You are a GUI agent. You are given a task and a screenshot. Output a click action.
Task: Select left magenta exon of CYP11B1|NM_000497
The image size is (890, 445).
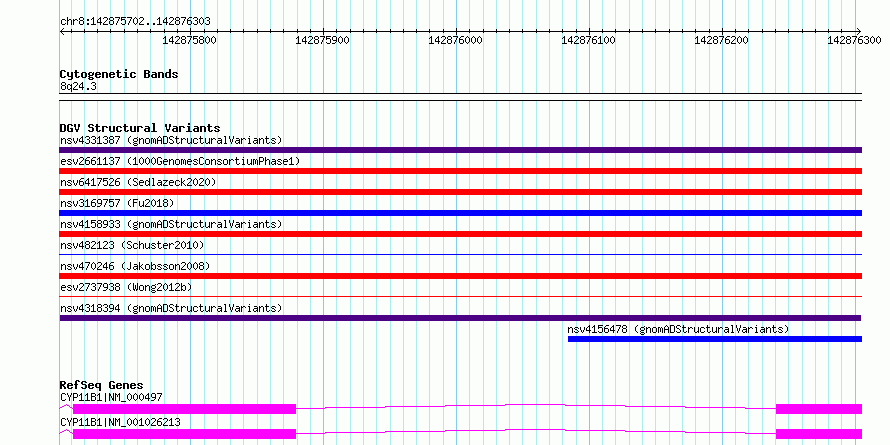tap(184, 409)
